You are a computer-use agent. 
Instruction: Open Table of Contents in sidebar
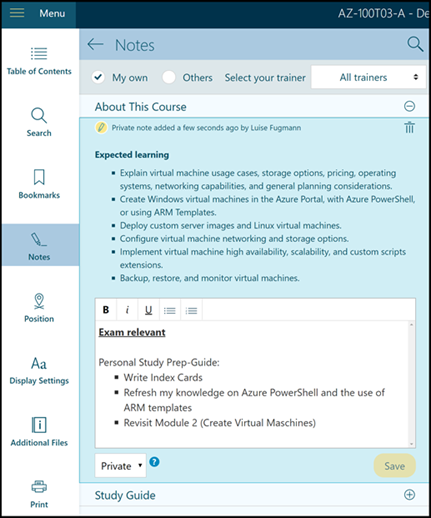tap(39, 62)
